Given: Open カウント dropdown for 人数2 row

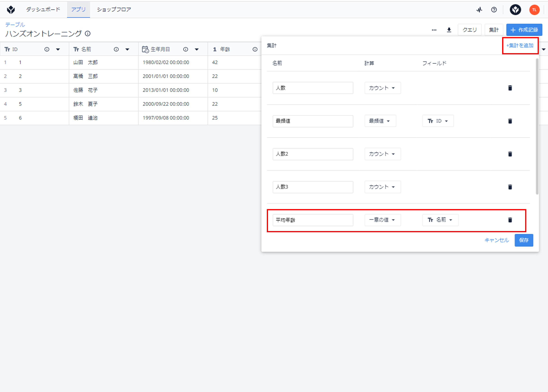Looking at the screenshot, I should (383, 154).
